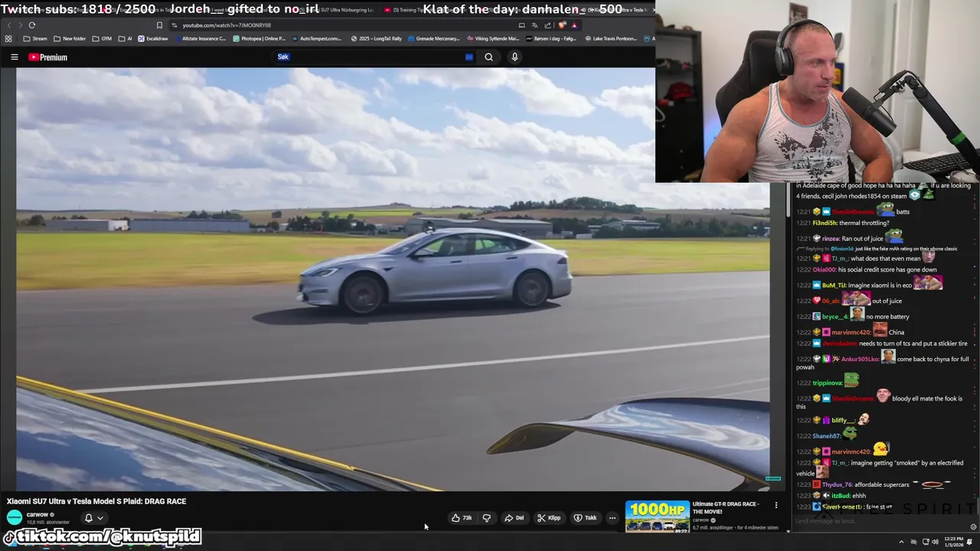Open the GYM bookmarks folder
This screenshot has height=551, width=980.
coord(102,38)
